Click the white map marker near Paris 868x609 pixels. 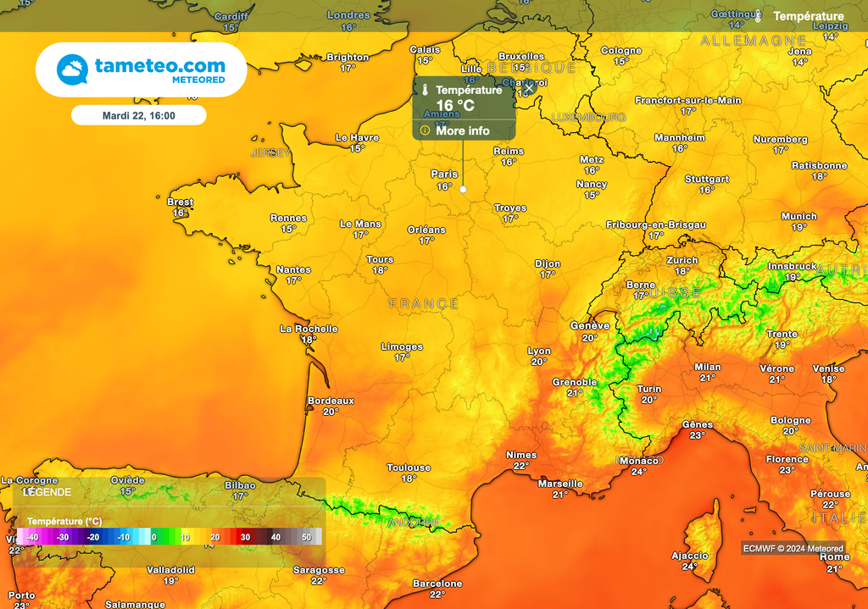463,189
